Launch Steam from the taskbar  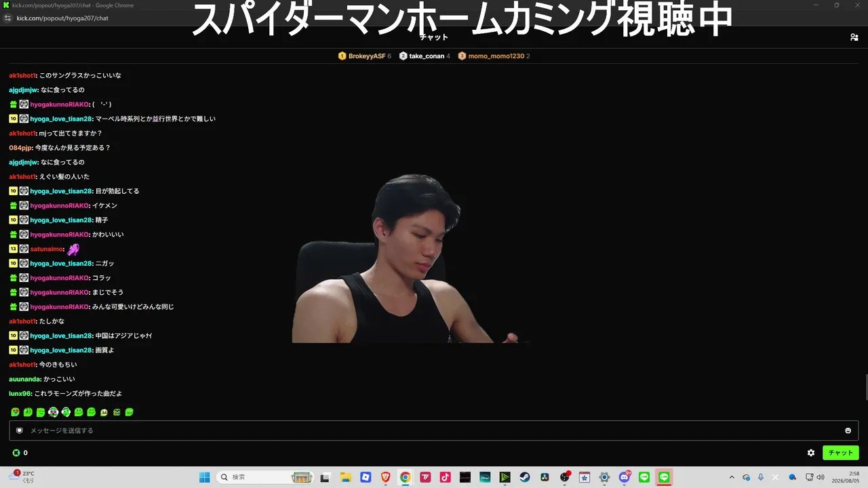[x=525, y=477]
